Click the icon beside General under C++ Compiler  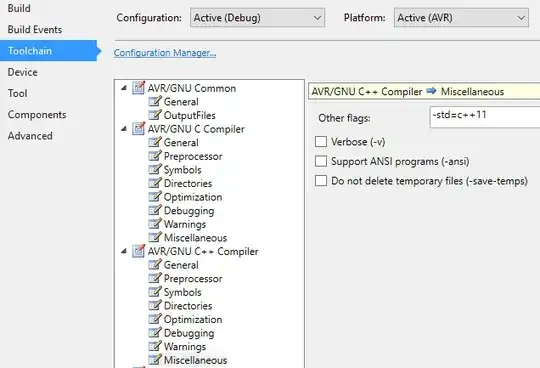pos(155,264)
